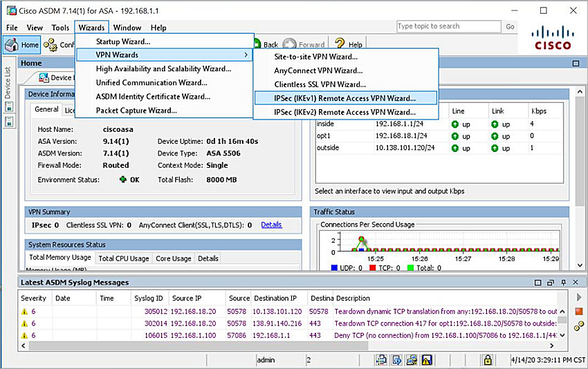Click the syslog color settings icon

579,325
